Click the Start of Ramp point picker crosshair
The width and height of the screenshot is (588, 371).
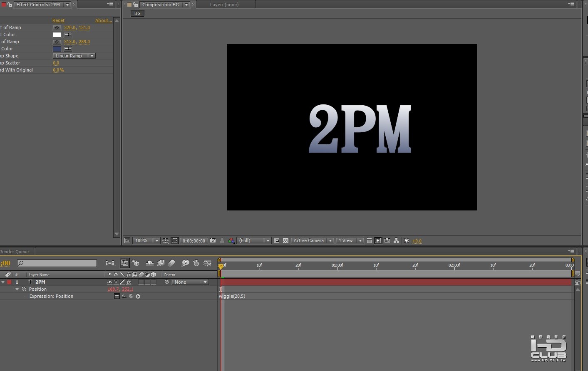[x=57, y=28]
